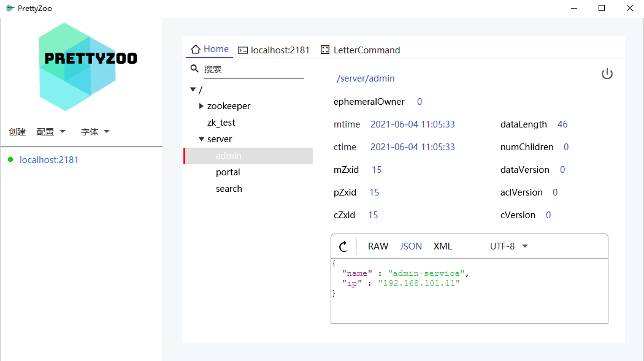
Task: Expand the zookeeper tree node
Action: (x=201, y=106)
